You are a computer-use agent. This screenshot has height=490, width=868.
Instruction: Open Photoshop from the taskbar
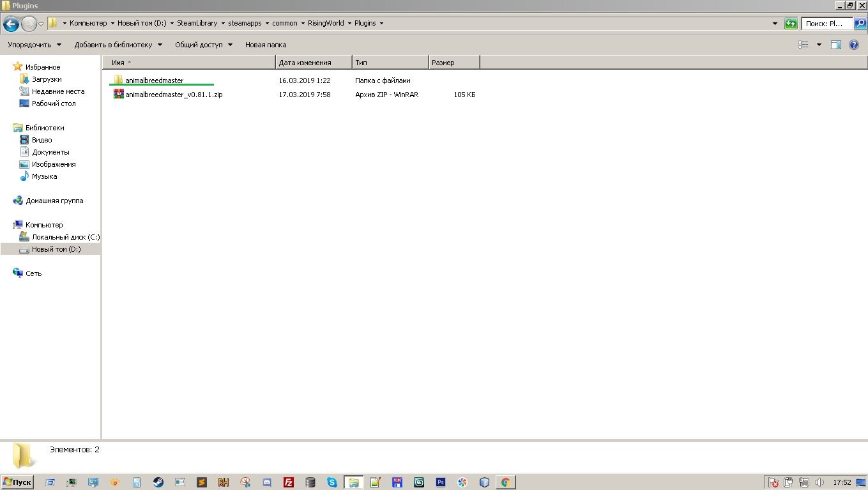click(441, 482)
